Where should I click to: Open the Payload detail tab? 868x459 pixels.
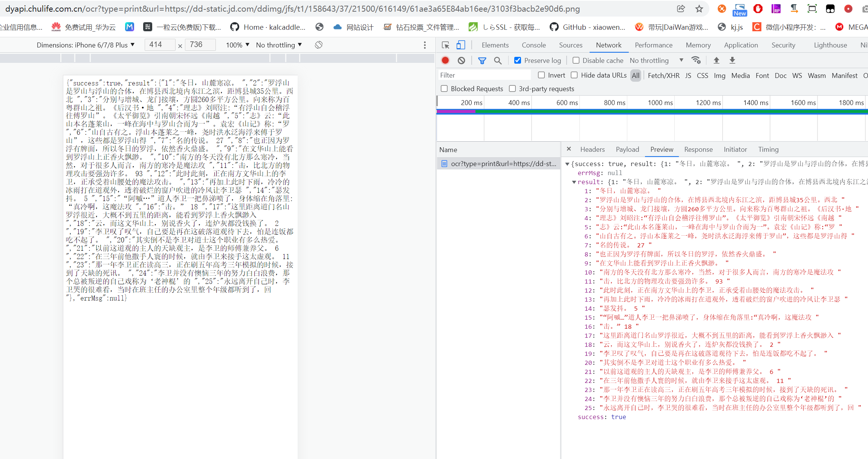tap(627, 149)
